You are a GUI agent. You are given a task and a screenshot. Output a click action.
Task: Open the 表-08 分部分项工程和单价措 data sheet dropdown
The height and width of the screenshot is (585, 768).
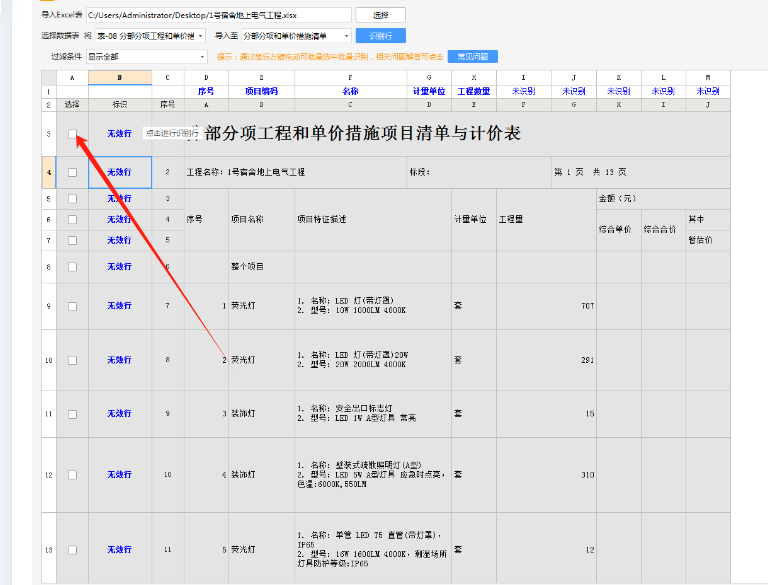tap(150, 36)
